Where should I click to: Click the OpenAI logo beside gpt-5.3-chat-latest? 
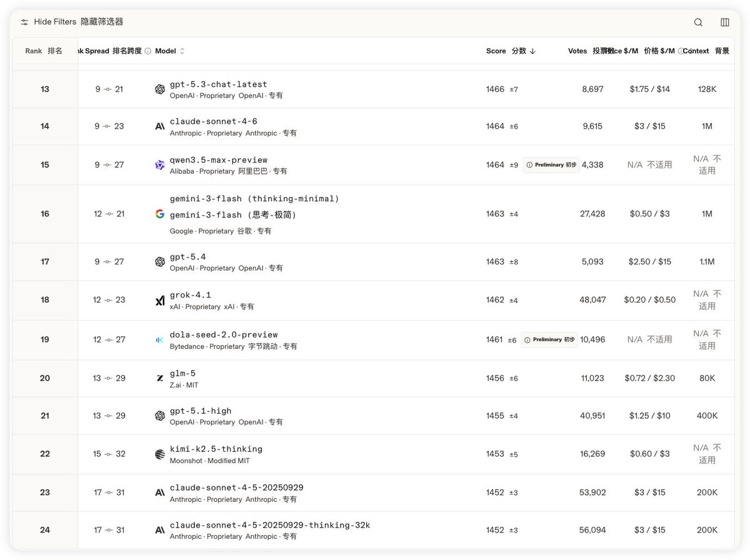click(160, 89)
